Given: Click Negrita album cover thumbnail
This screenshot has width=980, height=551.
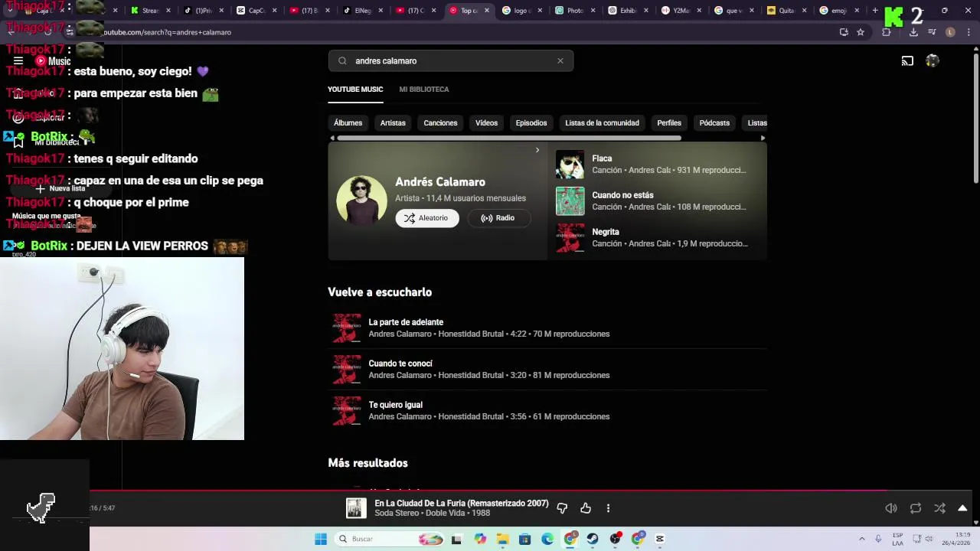Looking at the screenshot, I should (570, 238).
